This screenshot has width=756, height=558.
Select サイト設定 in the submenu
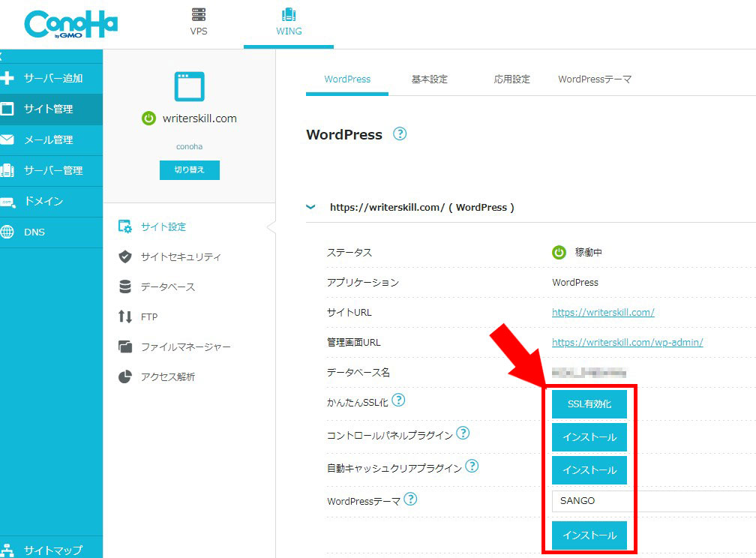point(163,226)
